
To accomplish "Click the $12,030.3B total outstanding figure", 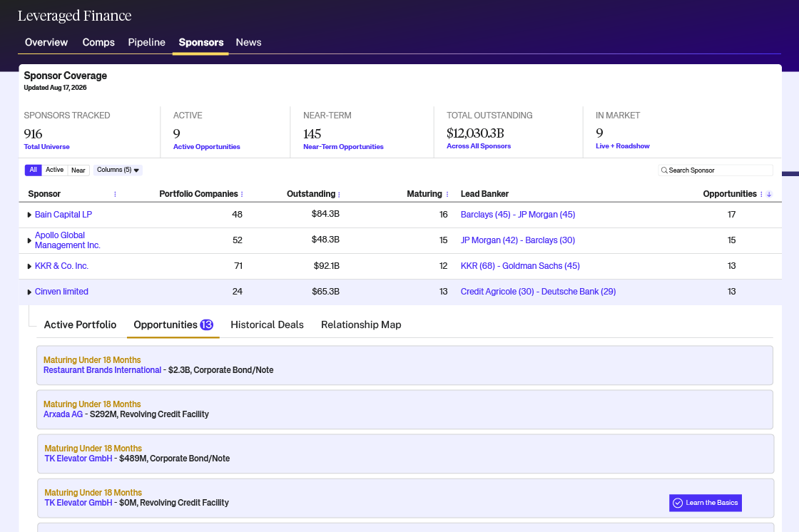I will click(475, 133).
